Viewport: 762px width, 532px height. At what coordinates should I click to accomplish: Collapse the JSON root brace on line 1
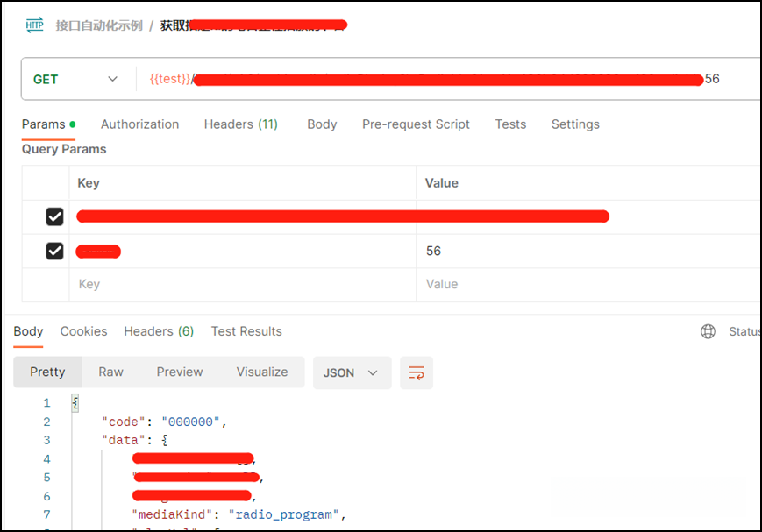75,403
